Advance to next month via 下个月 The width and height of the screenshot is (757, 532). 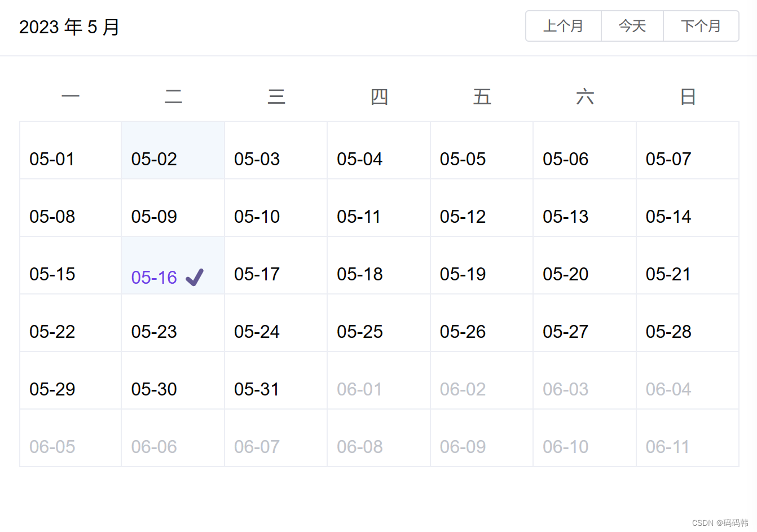click(x=701, y=26)
